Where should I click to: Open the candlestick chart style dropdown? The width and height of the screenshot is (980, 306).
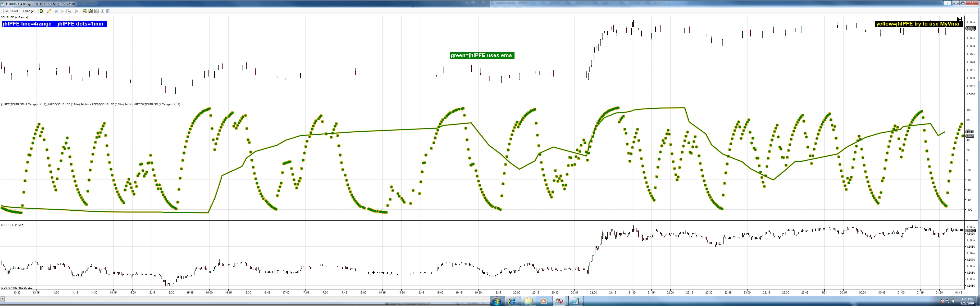click(x=42, y=11)
